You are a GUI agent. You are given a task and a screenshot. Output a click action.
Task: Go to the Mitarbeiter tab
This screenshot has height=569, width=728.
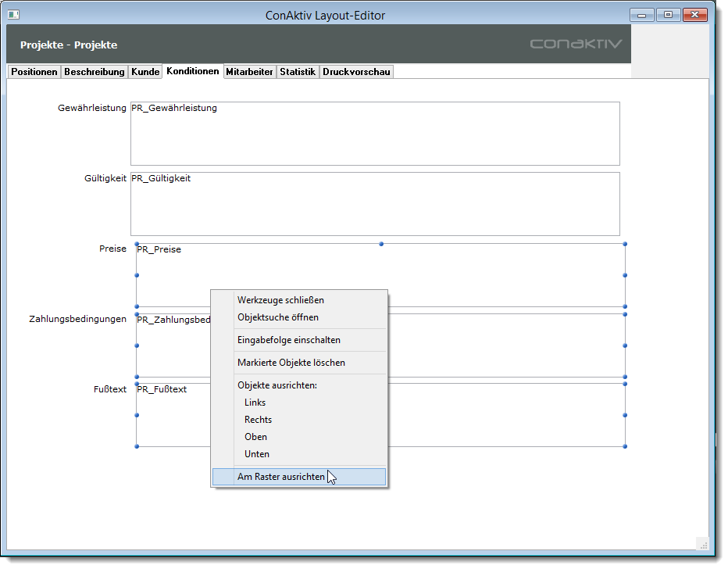249,72
